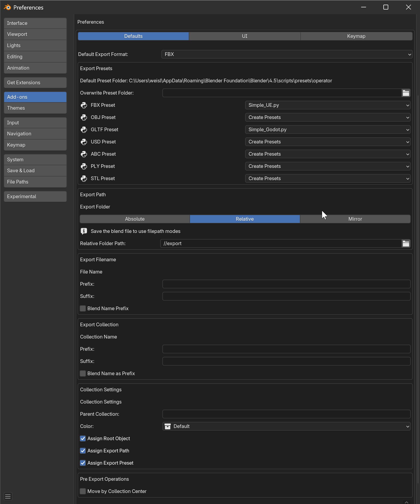Open System preferences section
Screen dimensions: 420x504
pyautogui.click(x=35, y=160)
